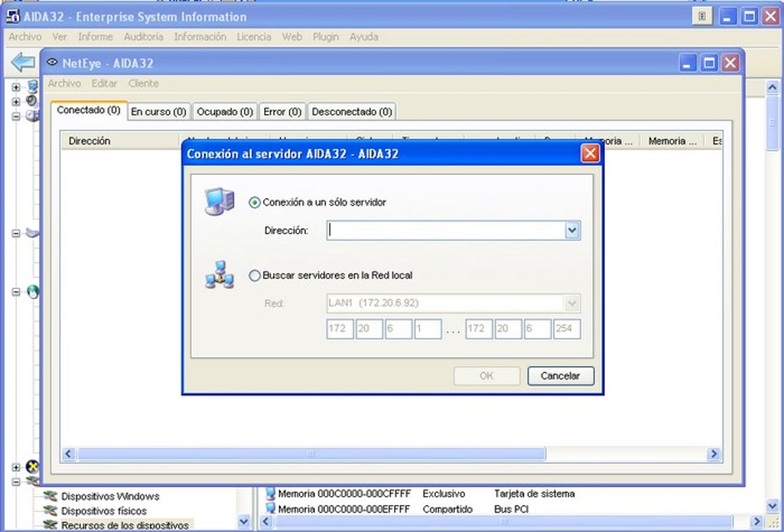Click the single server computer icon
The image size is (784, 532).
(220, 202)
